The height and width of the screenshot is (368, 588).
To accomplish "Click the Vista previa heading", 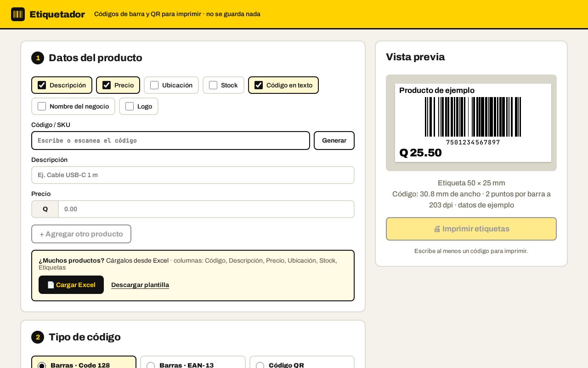I will (x=415, y=57).
